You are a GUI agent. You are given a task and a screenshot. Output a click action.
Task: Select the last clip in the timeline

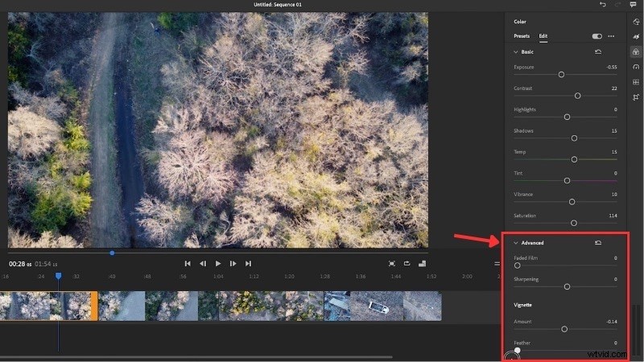pos(422,306)
